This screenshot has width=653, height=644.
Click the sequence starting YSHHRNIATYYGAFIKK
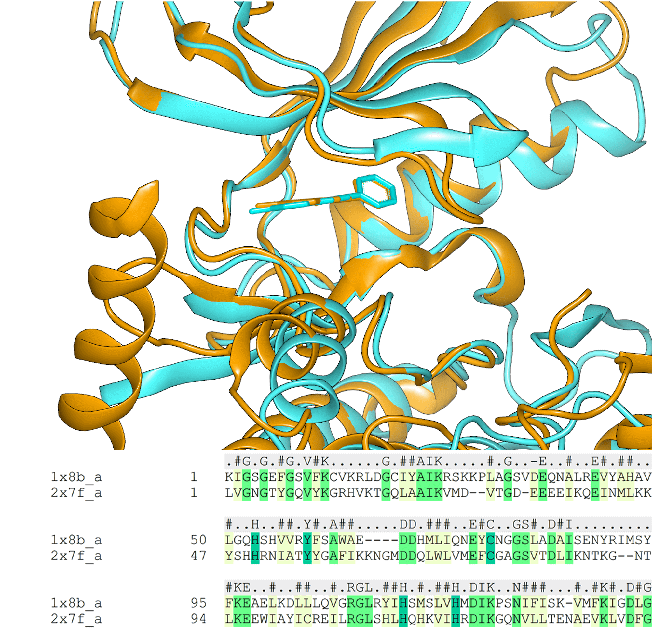tap(438, 556)
